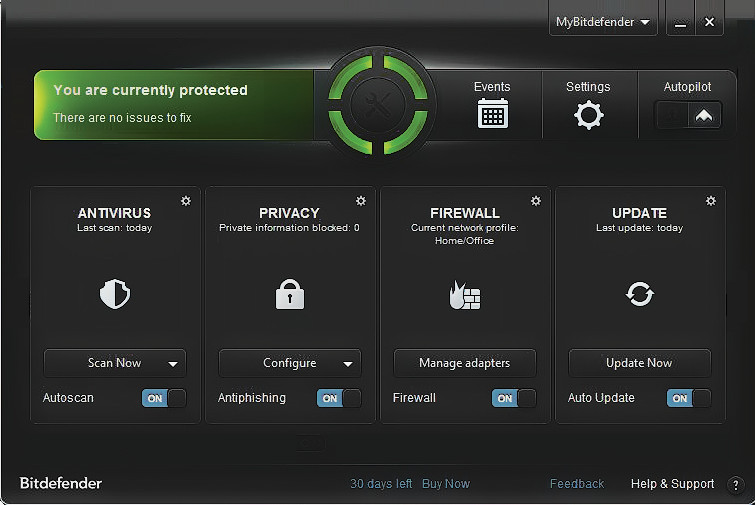Screen dimensions: 755x505
Task: Click the Firewall flame-wall icon
Action: click(x=465, y=295)
